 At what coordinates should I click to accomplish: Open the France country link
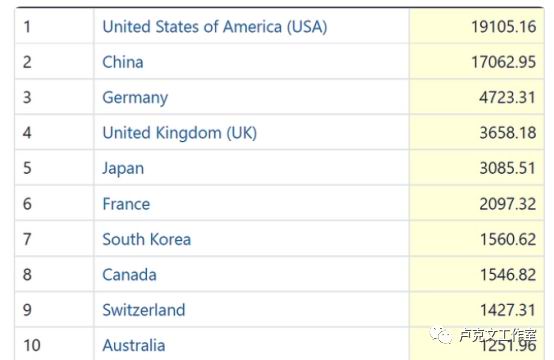(126, 204)
